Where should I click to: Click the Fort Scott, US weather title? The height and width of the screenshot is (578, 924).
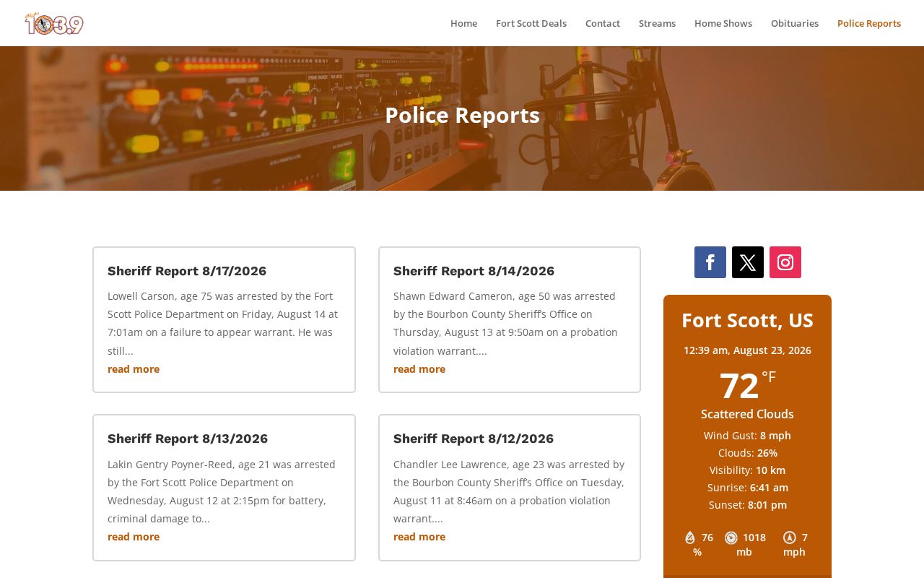pos(747,320)
